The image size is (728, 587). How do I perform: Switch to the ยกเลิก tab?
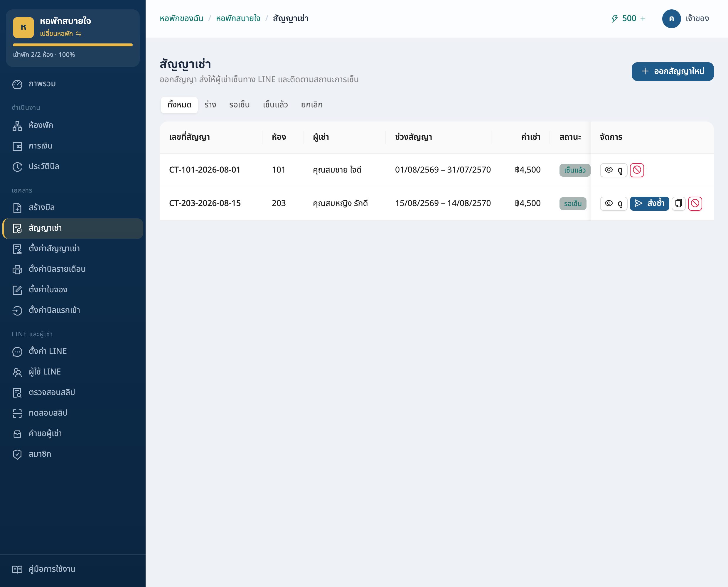(312, 105)
